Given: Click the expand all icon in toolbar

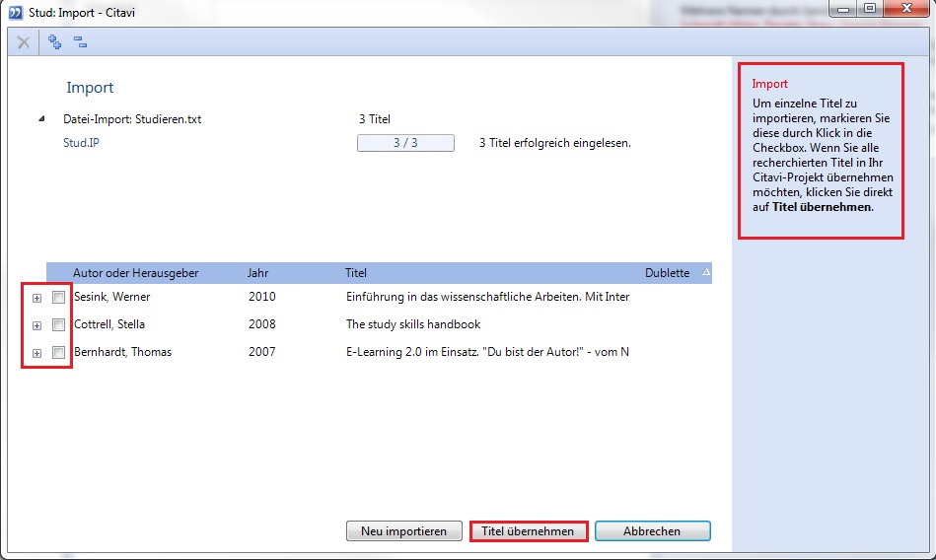Looking at the screenshot, I should pyautogui.click(x=55, y=42).
